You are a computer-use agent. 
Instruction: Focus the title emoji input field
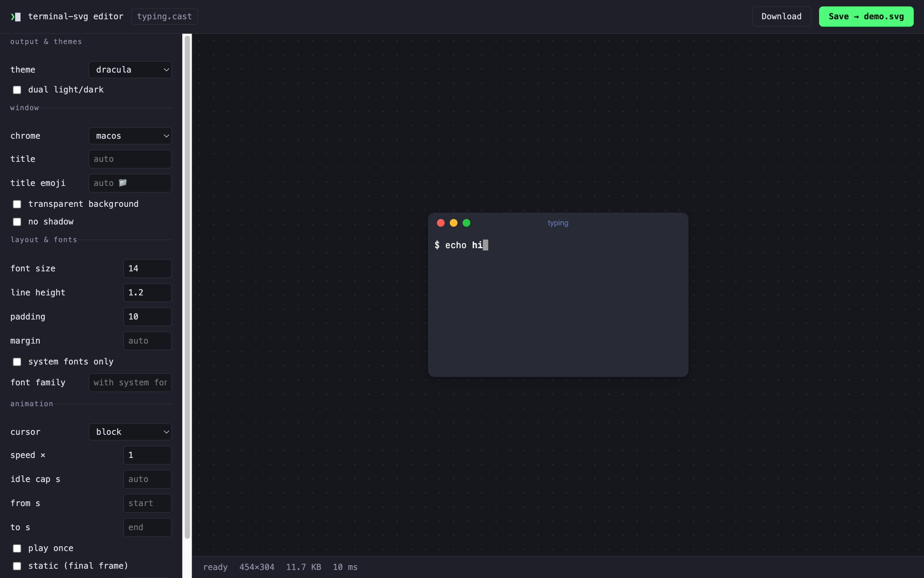pyautogui.click(x=130, y=183)
